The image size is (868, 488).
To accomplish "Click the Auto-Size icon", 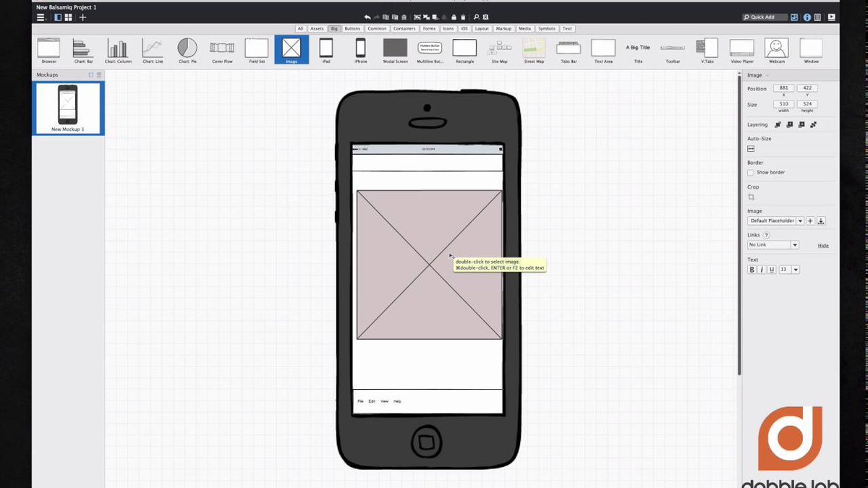I will click(751, 148).
